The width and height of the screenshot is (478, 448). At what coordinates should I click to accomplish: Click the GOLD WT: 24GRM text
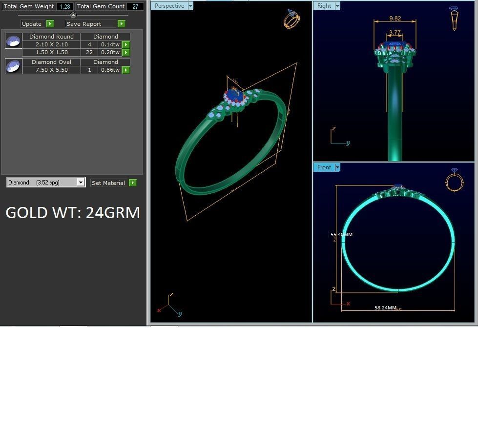point(73,213)
